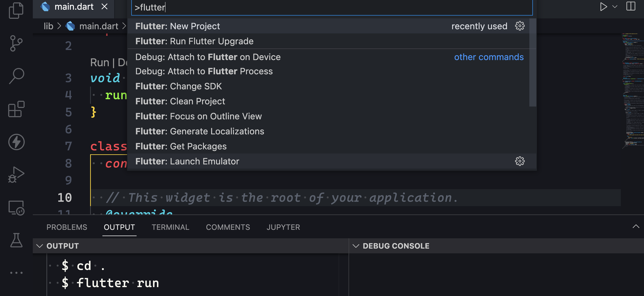Open keybinding settings for Flutter: New Project

pos(520,26)
